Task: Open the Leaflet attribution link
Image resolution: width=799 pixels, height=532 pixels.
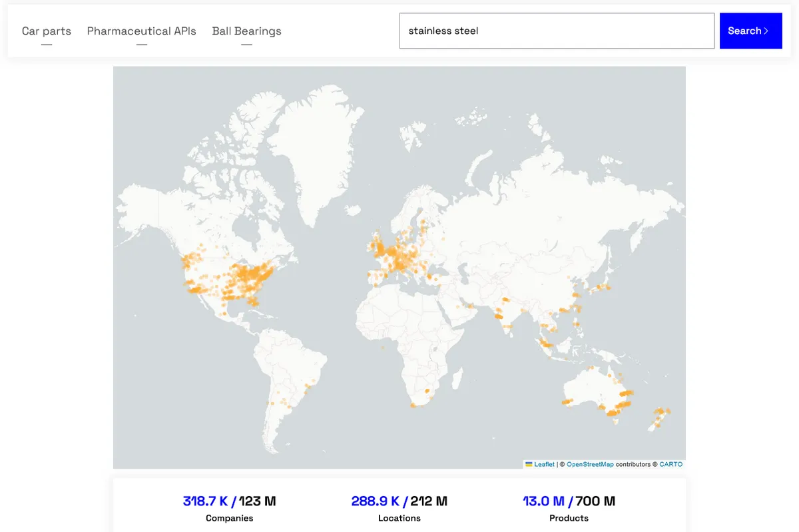Action: click(x=544, y=464)
